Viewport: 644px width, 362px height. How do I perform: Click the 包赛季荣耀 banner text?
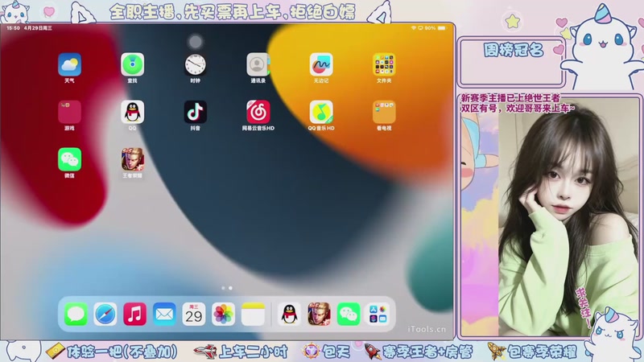point(542,352)
